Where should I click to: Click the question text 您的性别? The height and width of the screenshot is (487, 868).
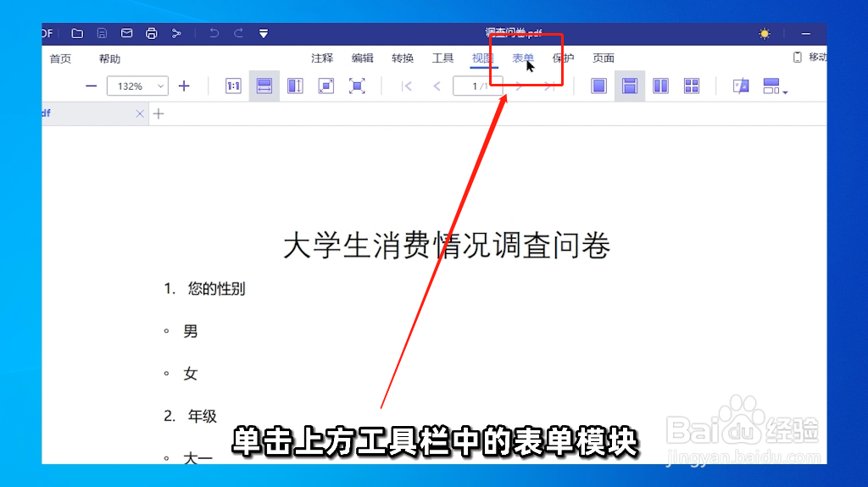coord(216,289)
